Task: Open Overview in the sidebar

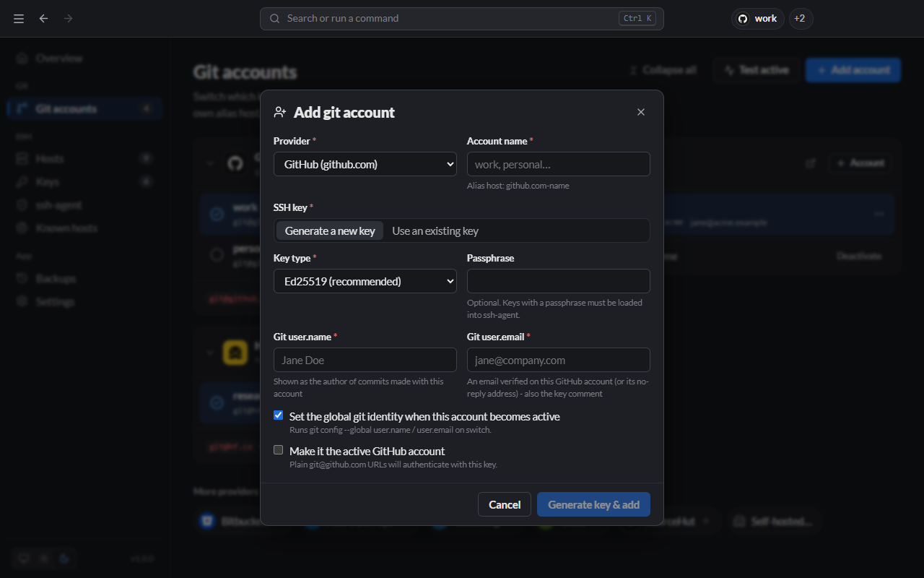Action: tap(84, 58)
